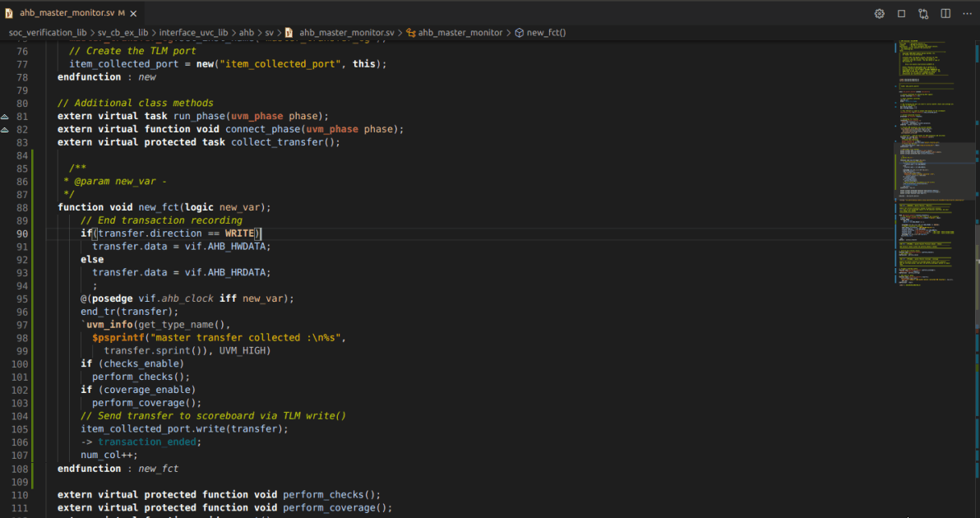
Task: Click override marker beside line 81
Action: [5, 117]
